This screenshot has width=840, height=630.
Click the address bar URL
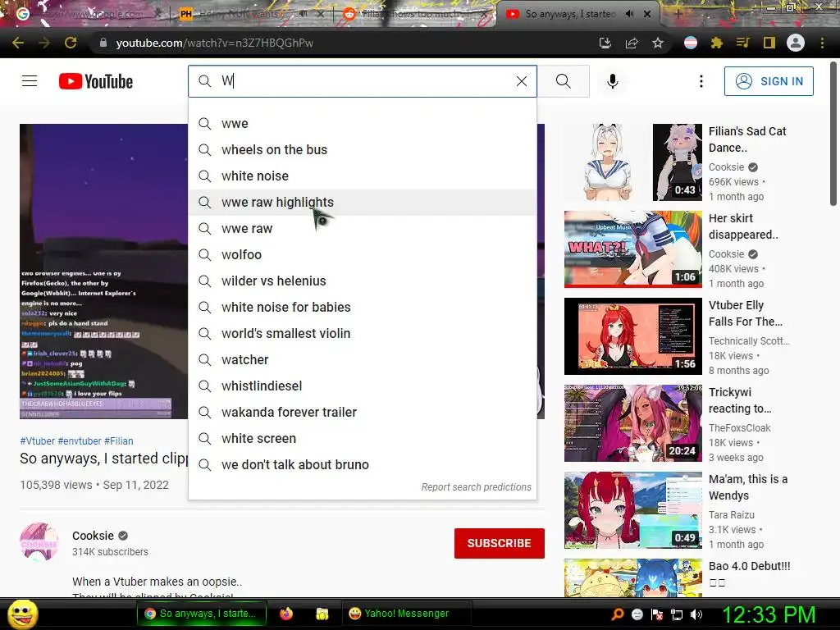pyautogui.click(x=214, y=43)
